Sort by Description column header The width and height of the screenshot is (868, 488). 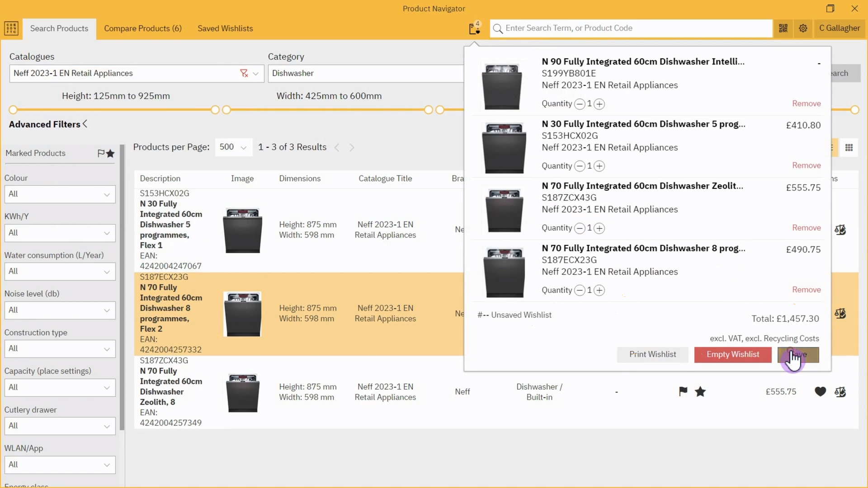point(160,178)
